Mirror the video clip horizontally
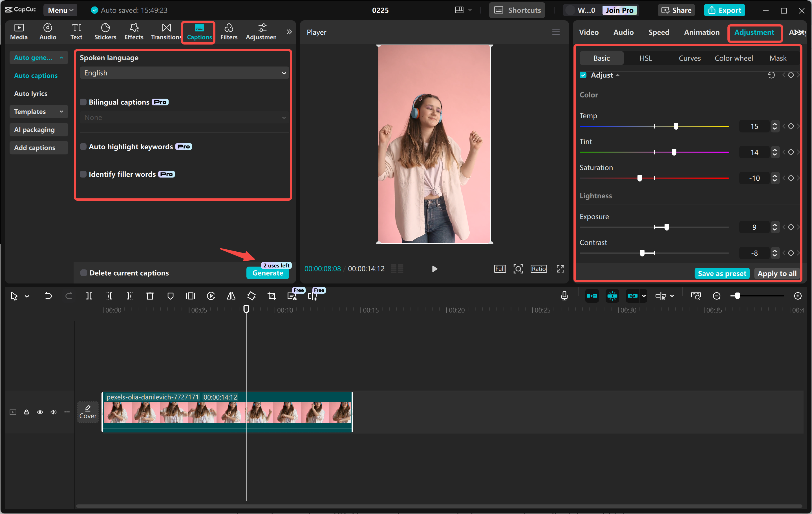Image resolution: width=812 pixels, height=514 pixels. [x=231, y=296]
